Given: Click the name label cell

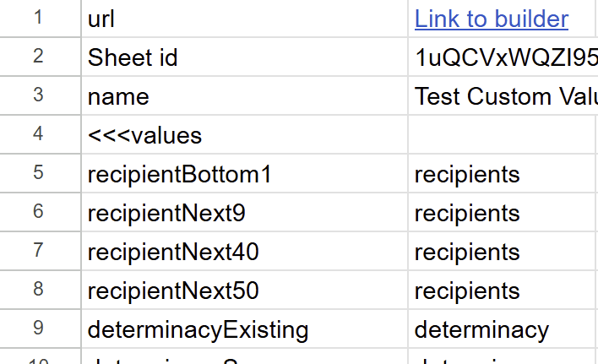Looking at the screenshot, I should click(244, 95).
